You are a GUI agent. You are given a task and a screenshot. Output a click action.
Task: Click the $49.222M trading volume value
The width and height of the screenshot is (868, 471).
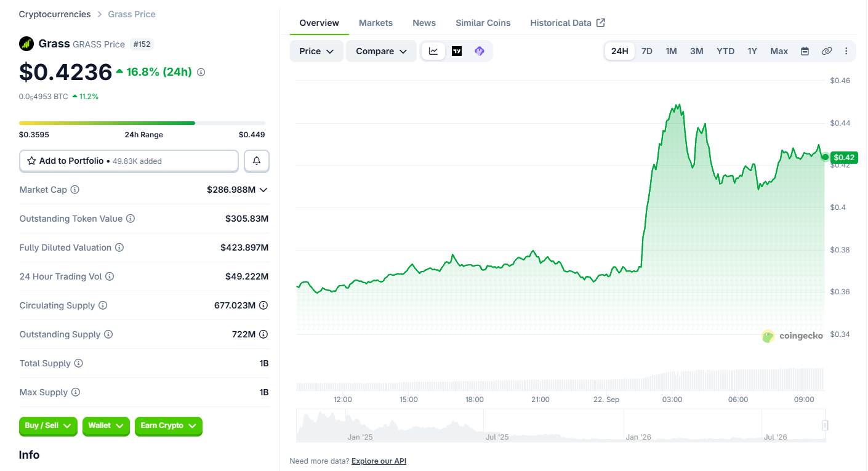[x=247, y=276]
